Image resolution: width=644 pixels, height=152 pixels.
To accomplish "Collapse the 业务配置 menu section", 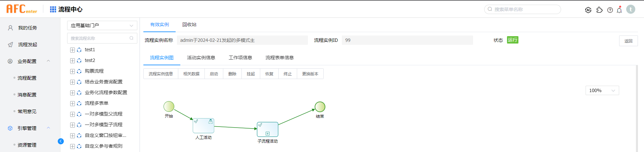I will click(x=48, y=61).
